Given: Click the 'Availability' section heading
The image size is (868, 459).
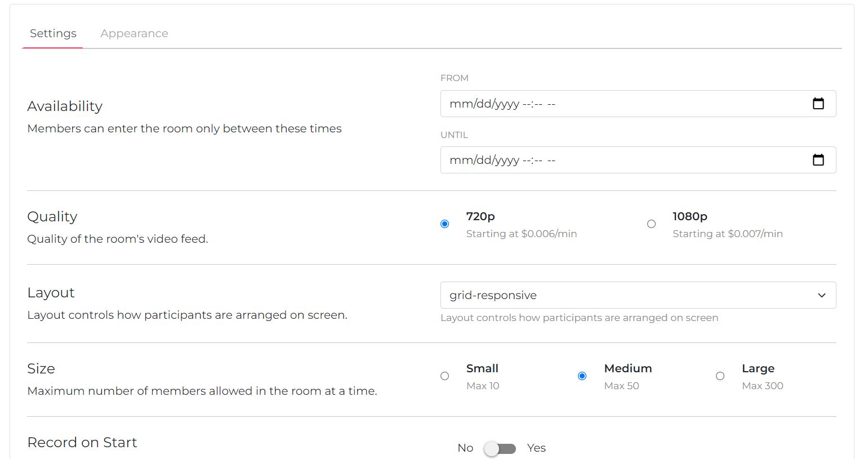Looking at the screenshot, I should [x=65, y=106].
